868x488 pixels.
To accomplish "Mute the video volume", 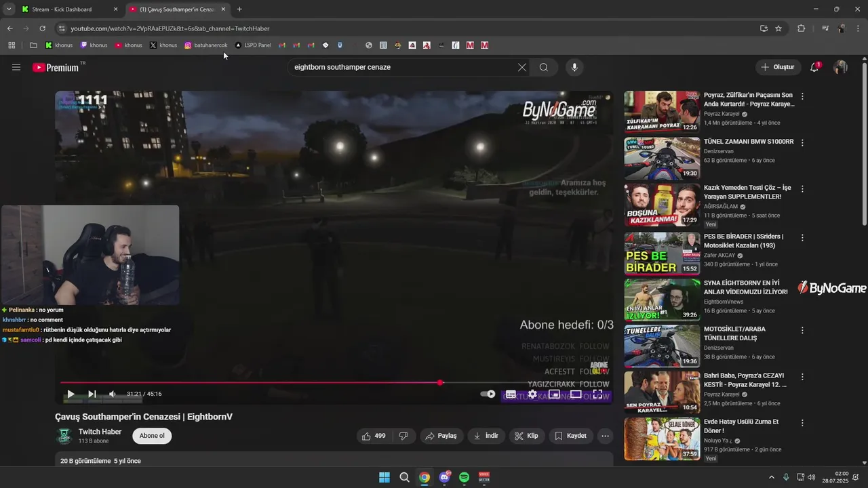I will [x=113, y=394].
